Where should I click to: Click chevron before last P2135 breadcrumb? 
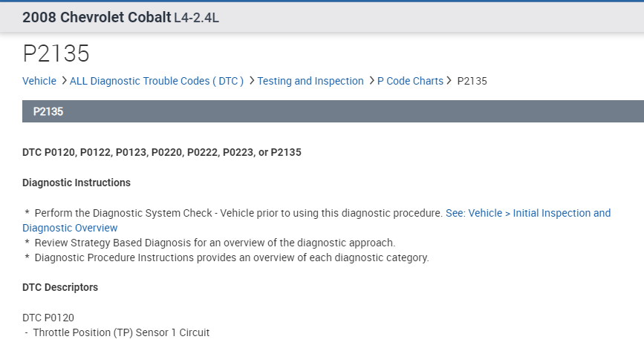click(x=449, y=81)
